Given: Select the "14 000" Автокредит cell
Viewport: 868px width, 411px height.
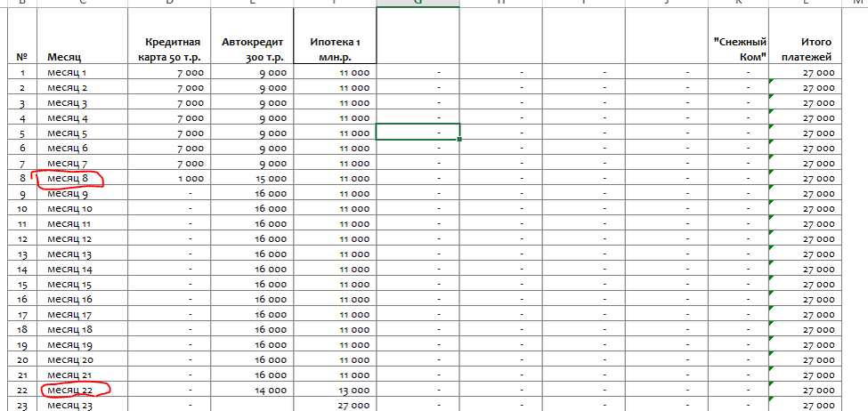Looking at the screenshot, I should 252,390.
